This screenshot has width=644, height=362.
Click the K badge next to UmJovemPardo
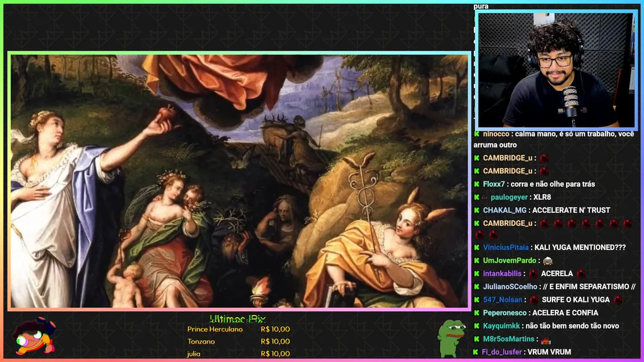coord(476,260)
